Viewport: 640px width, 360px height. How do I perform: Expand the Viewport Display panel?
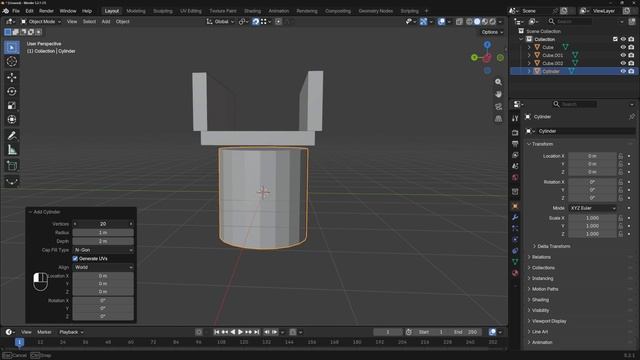point(549,321)
